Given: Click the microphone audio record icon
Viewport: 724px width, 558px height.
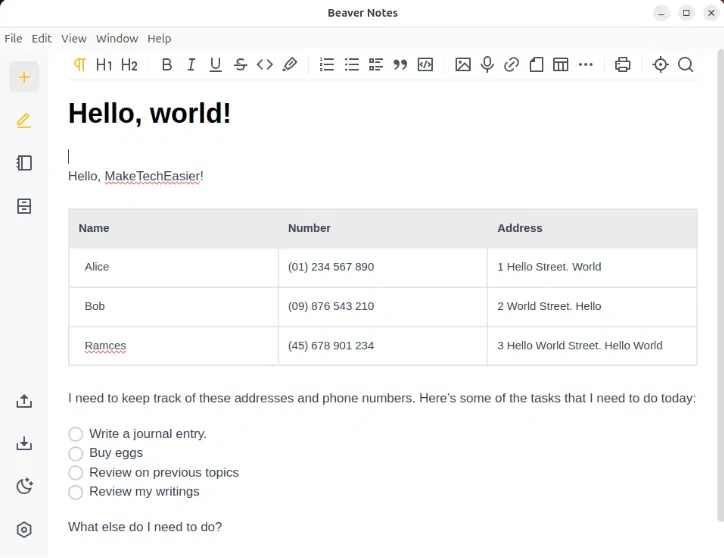Looking at the screenshot, I should [x=487, y=65].
